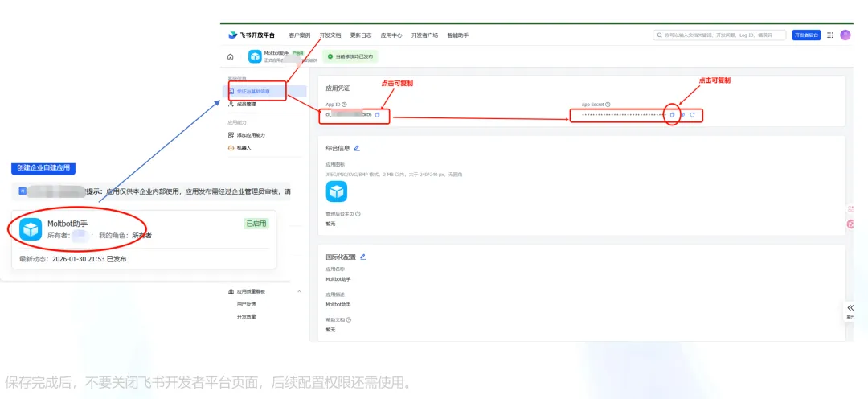Open 更新日志 in the top navigation
Screen dimensions: 868x399
pyautogui.click(x=361, y=35)
